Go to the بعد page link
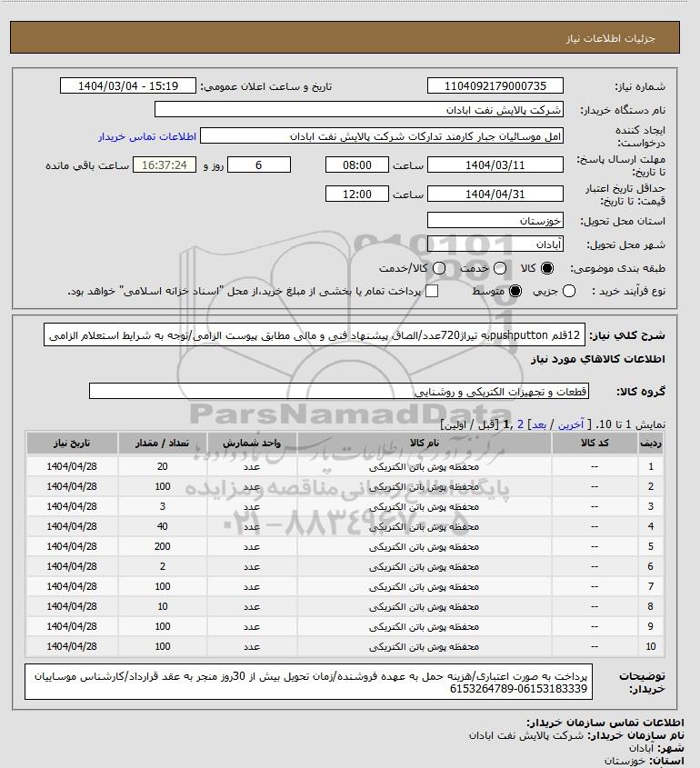 point(539,424)
